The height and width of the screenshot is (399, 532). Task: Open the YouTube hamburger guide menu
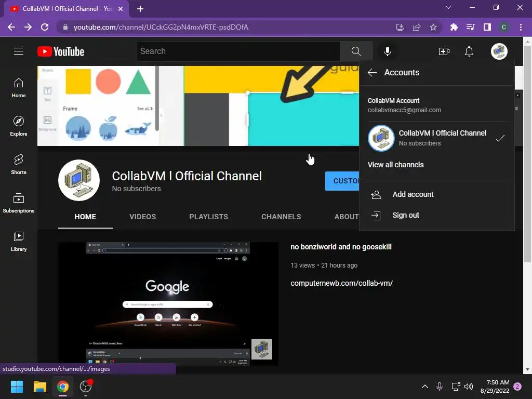(19, 51)
